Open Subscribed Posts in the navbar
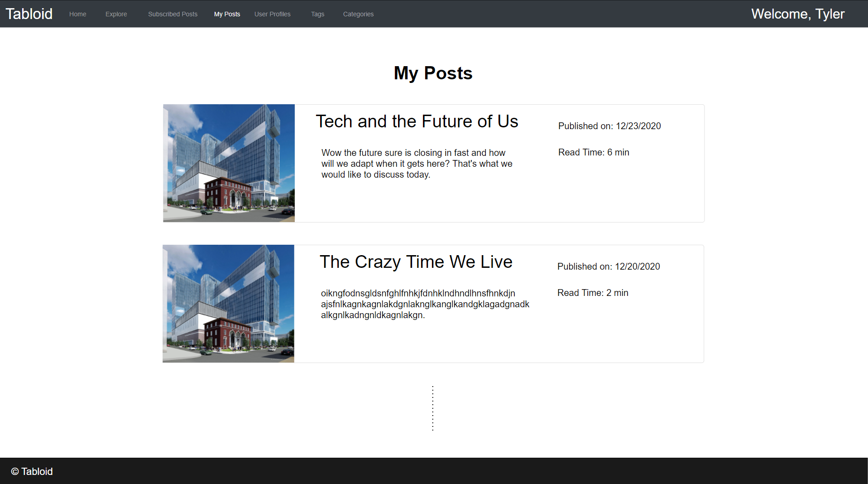The image size is (868, 484). coord(173,14)
